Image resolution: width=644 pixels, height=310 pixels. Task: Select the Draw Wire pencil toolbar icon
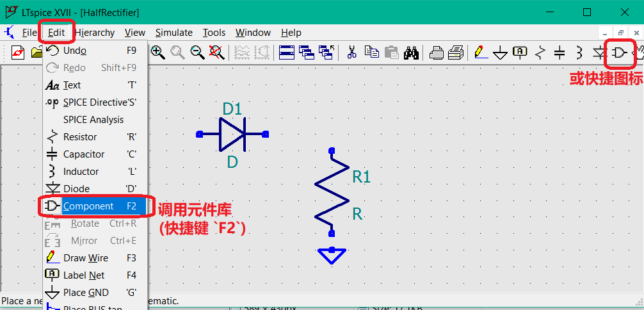click(479, 52)
